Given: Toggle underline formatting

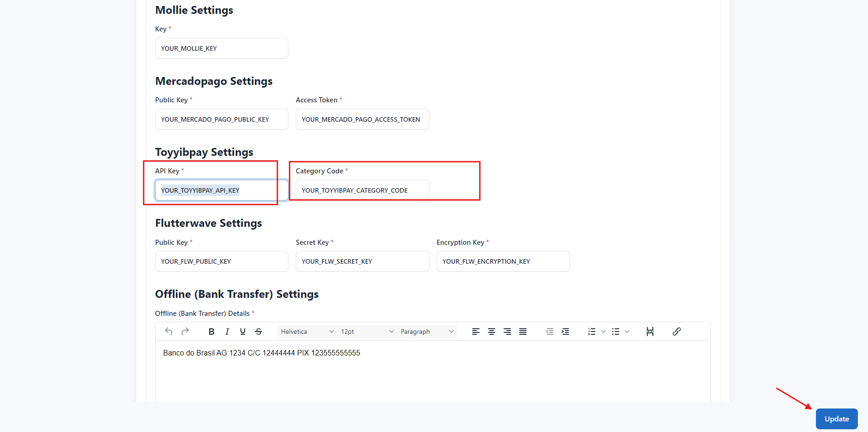Looking at the screenshot, I should pos(243,331).
